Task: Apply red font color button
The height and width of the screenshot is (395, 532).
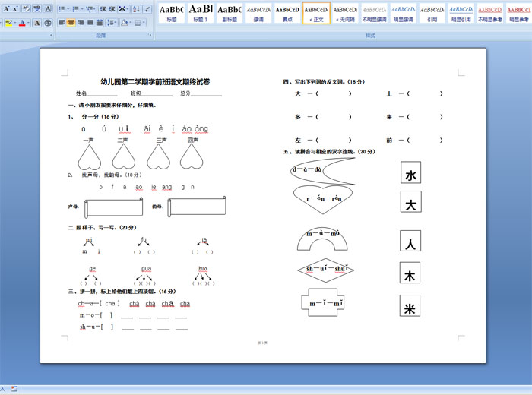Action: tap(22, 23)
